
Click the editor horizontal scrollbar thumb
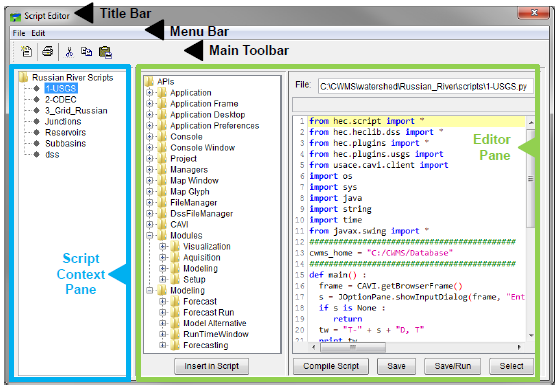(x=353, y=347)
